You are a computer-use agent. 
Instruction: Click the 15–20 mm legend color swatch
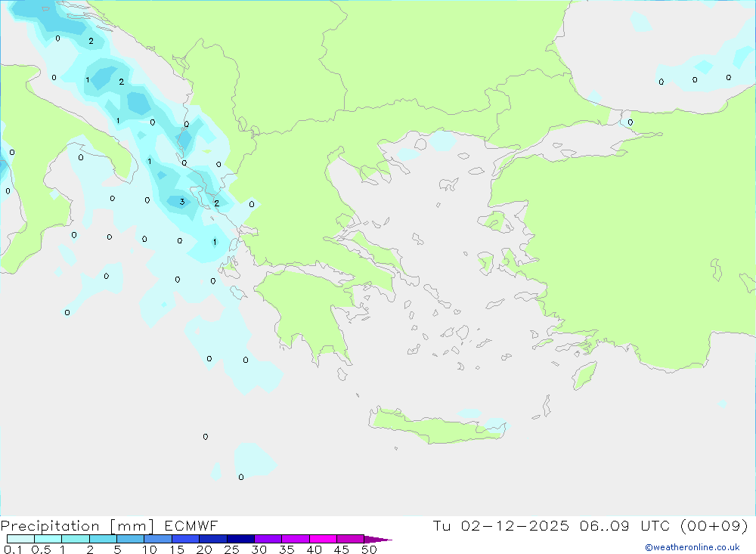coord(185,539)
